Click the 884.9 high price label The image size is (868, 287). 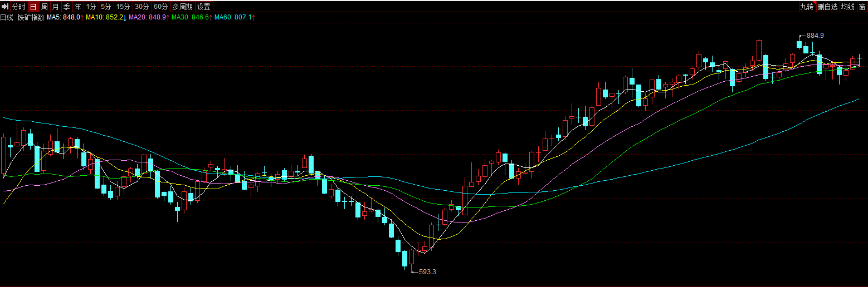click(815, 36)
